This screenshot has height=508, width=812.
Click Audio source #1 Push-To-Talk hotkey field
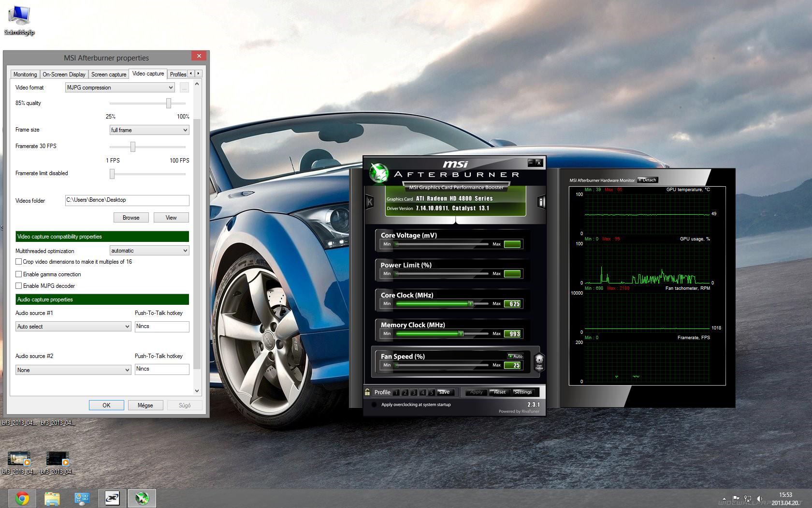(162, 327)
